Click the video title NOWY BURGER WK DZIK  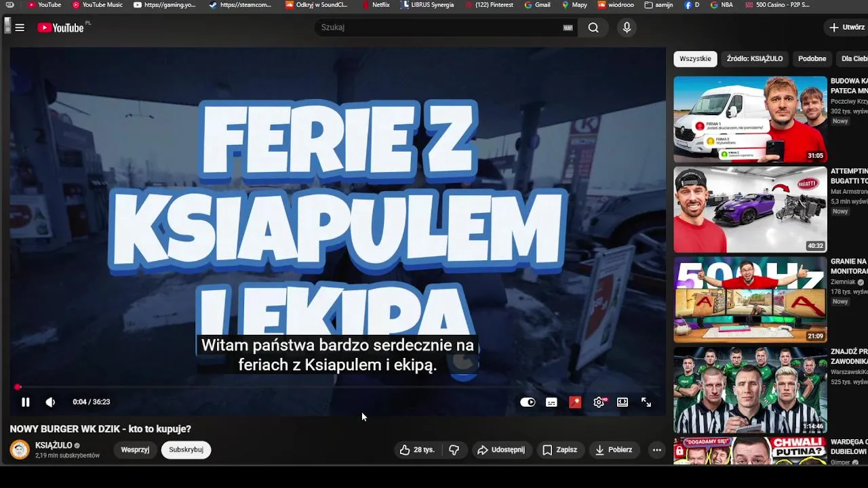(x=100, y=429)
